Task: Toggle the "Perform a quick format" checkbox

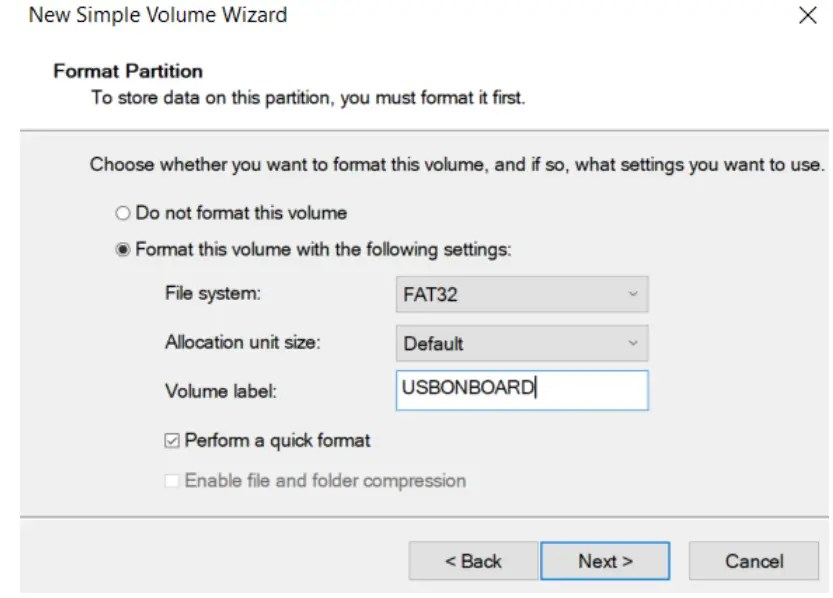Action: [x=173, y=440]
